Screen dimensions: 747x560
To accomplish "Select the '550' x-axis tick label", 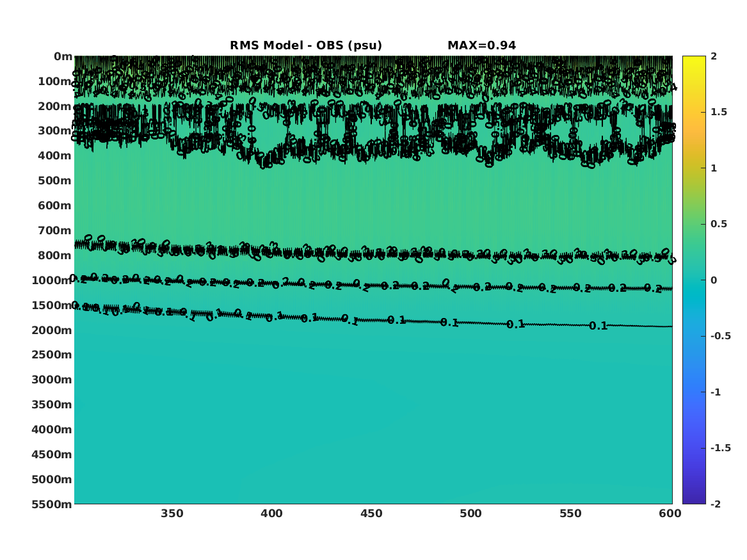I will (570, 513).
